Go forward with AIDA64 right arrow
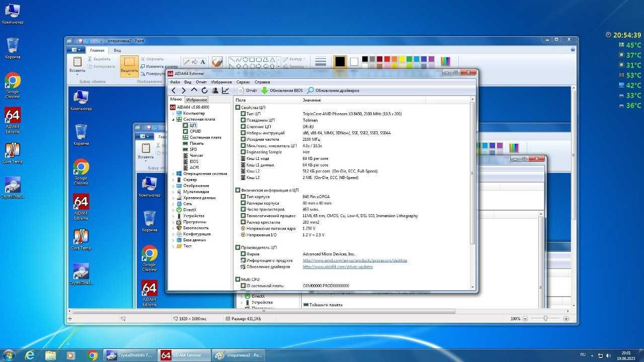This screenshot has height=362, width=644. pyautogui.click(x=184, y=90)
